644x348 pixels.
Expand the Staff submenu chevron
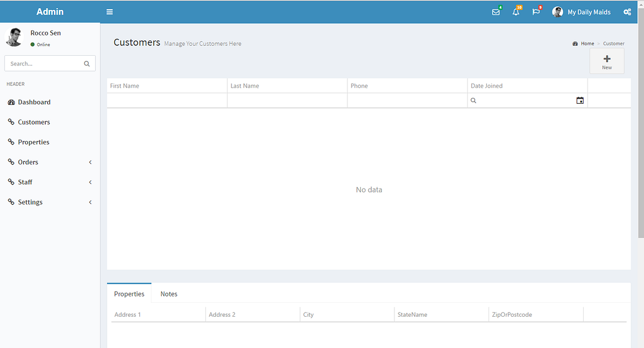[91, 182]
